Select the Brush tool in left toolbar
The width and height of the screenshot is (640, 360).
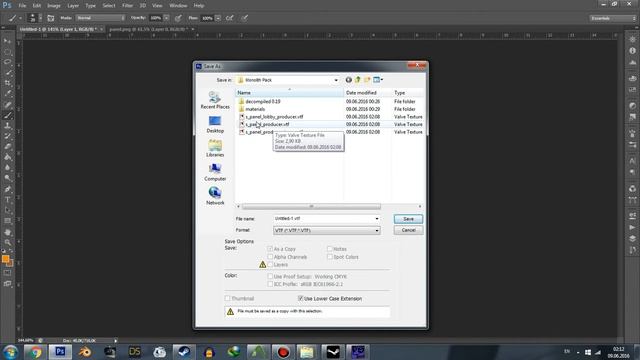7,116
